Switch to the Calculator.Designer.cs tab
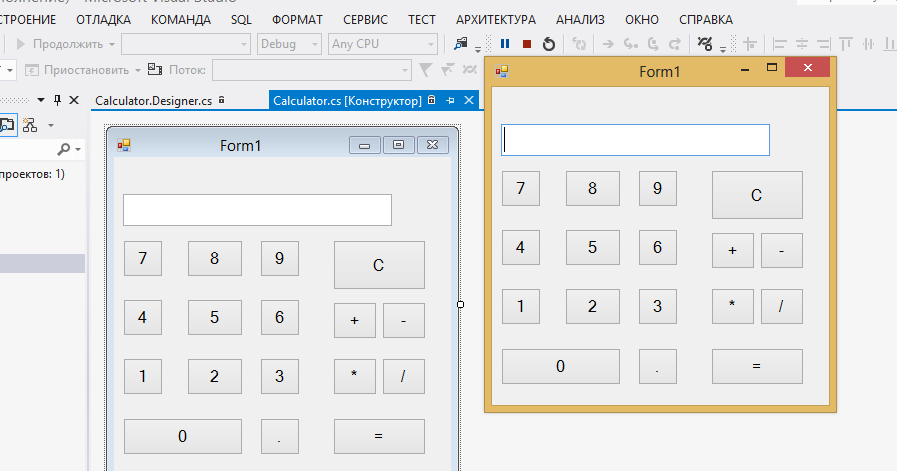The image size is (897, 471). [153, 101]
